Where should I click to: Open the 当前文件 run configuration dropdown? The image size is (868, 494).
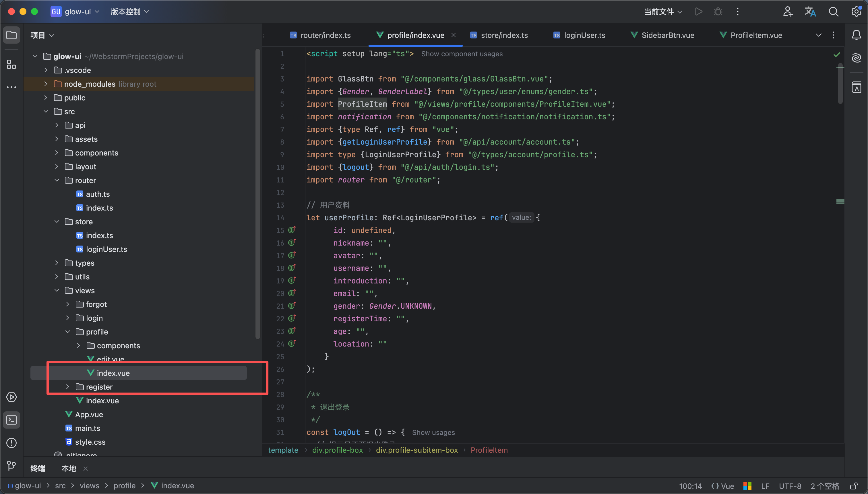[x=663, y=12]
